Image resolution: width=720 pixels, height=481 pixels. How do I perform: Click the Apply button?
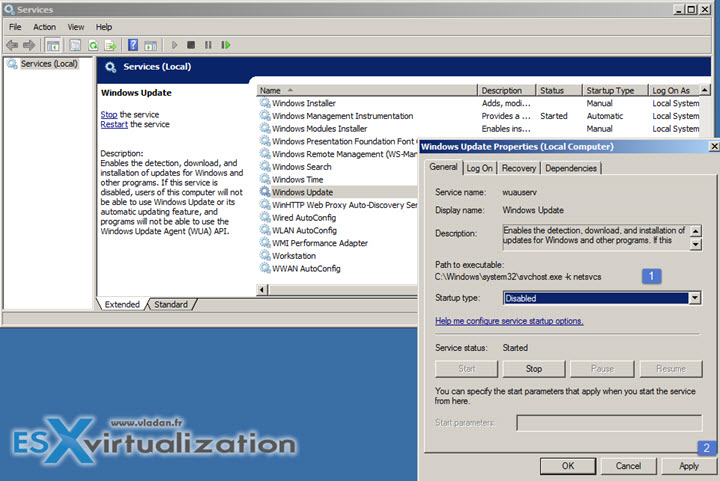689,466
